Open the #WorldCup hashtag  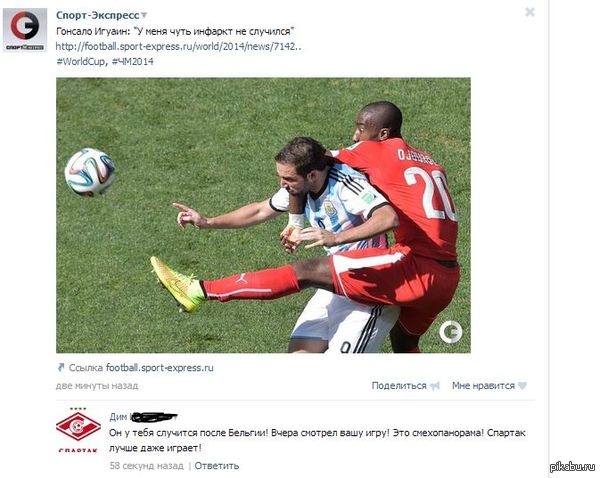82,62
